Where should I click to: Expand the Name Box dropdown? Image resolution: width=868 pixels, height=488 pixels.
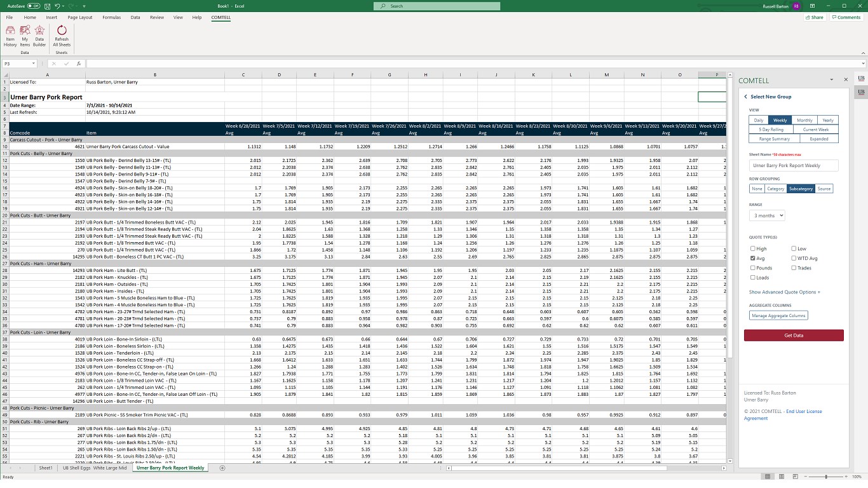(34, 64)
